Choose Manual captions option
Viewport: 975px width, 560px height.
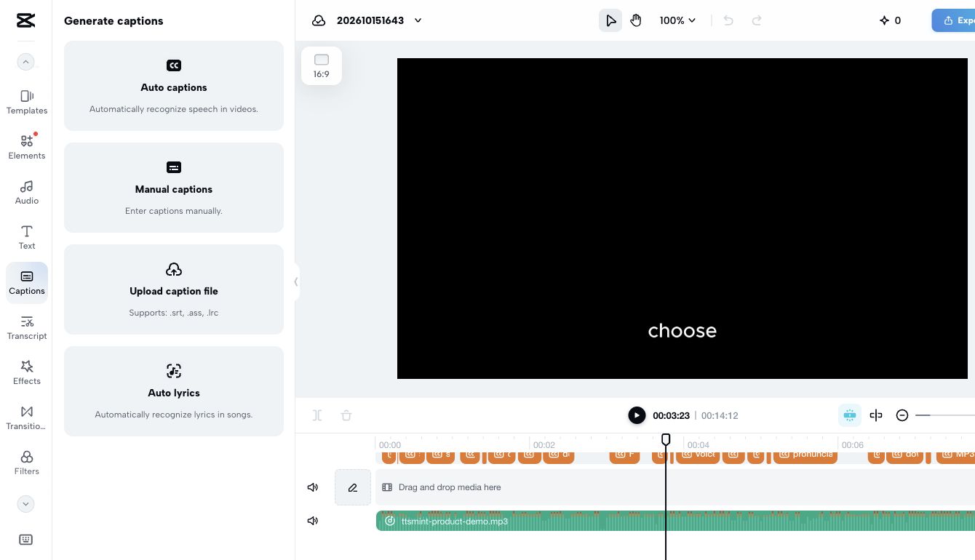[x=174, y=188]
